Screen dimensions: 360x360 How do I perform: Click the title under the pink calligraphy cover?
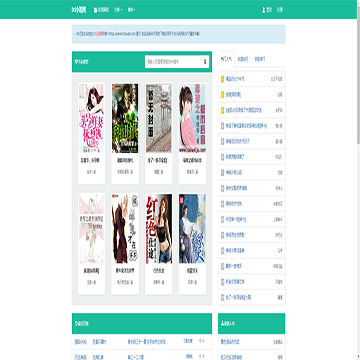(x=91, y=161)
